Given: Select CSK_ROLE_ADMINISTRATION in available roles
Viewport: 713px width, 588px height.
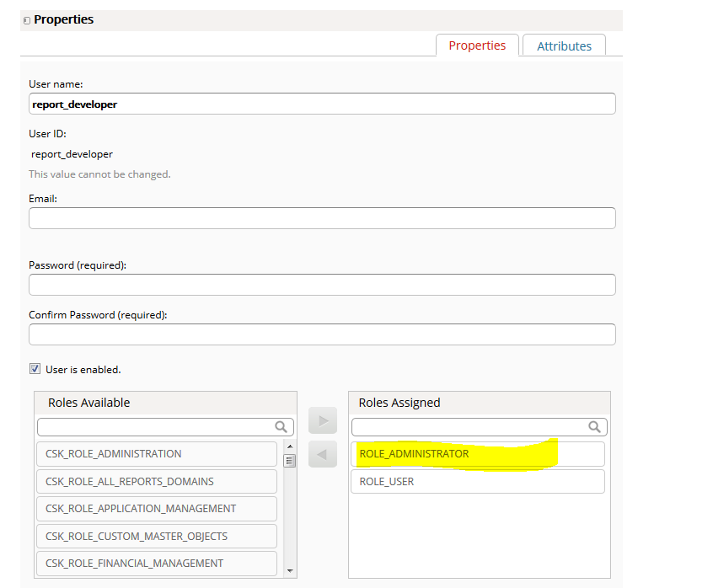Looking at the screenshot, I should [157, 454].
